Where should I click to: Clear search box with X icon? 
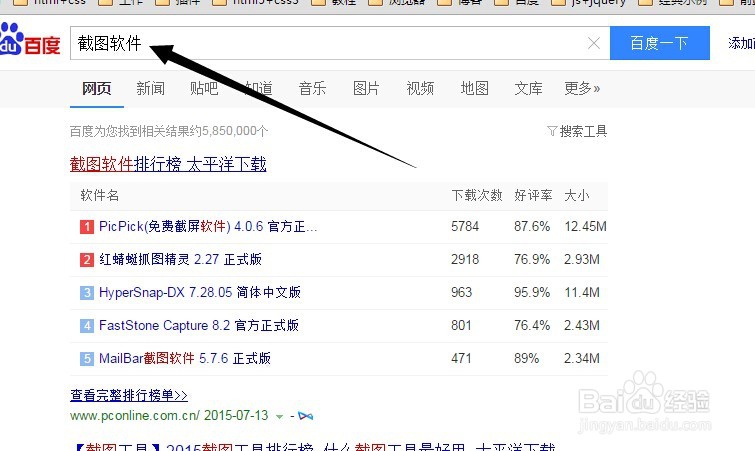point(594,43)
